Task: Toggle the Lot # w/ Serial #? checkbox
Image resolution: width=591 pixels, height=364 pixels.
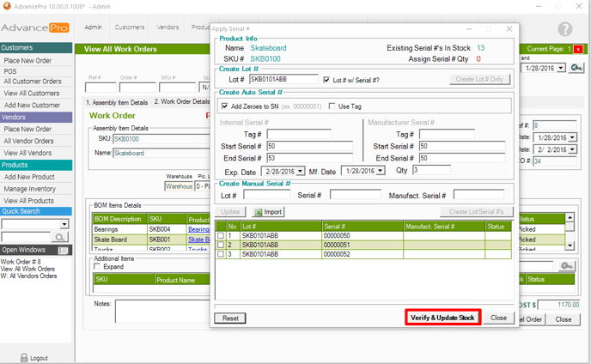Action: click(x=326, y=80)
